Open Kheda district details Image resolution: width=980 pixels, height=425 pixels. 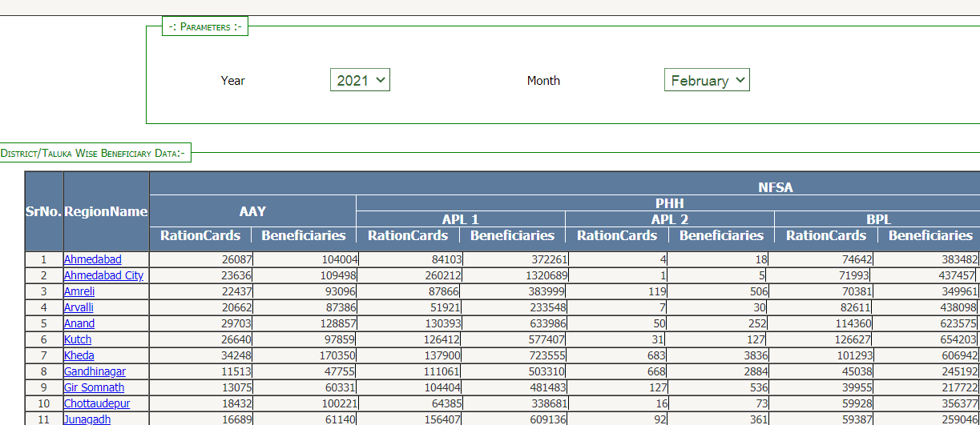point(79,355)
